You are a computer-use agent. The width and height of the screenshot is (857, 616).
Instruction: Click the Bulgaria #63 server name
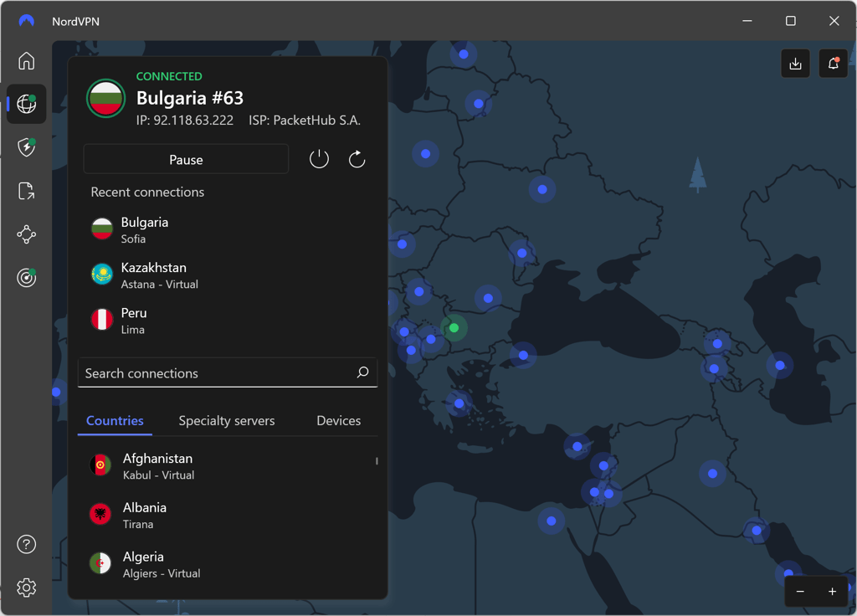pyautogui.click(x=190, y=98)
